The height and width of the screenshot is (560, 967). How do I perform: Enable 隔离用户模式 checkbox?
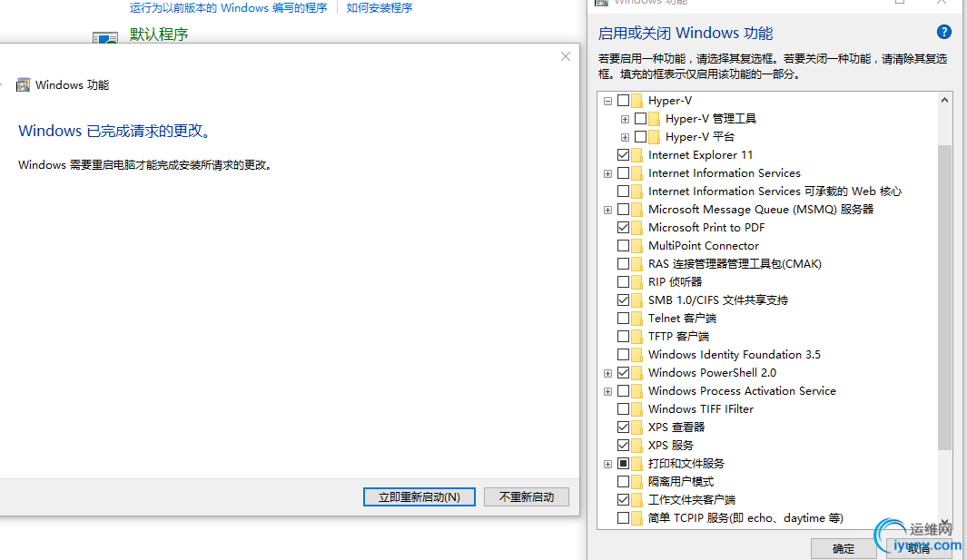pos(624,482)
